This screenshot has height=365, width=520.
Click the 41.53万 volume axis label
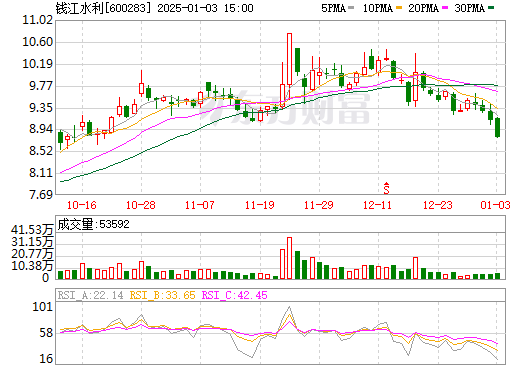pos(32,230)
